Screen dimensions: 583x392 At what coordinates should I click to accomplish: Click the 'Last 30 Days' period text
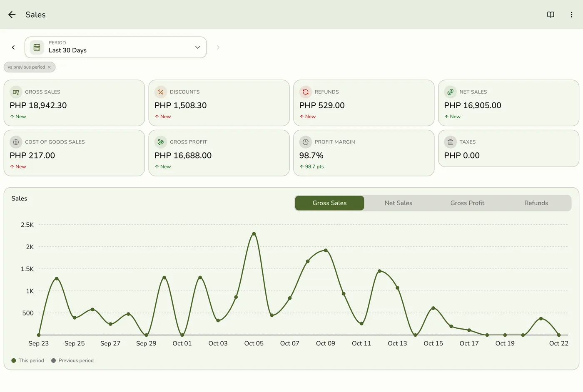click(67, 50)
